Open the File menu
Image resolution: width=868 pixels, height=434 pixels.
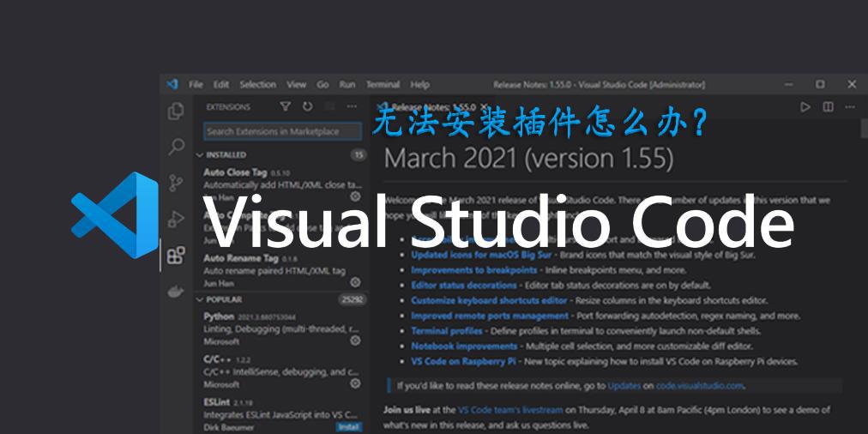tap(196, 85)
